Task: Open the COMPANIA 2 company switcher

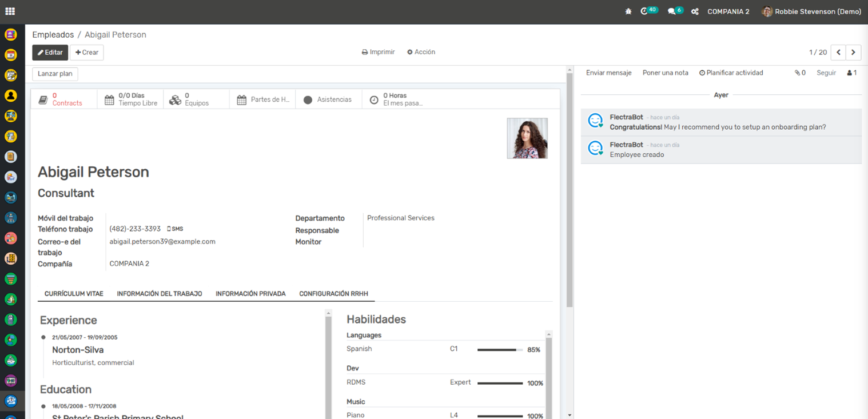Action: click(x=728, y=11)
